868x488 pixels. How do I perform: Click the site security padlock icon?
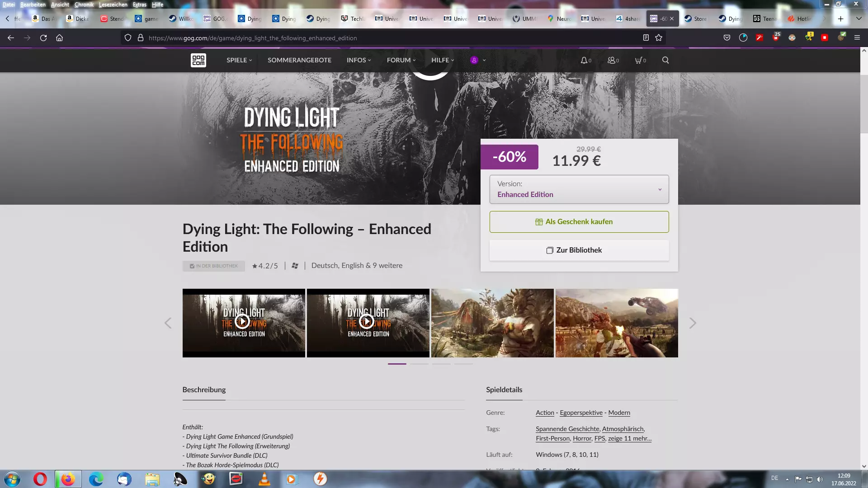(x=141, y=38)
